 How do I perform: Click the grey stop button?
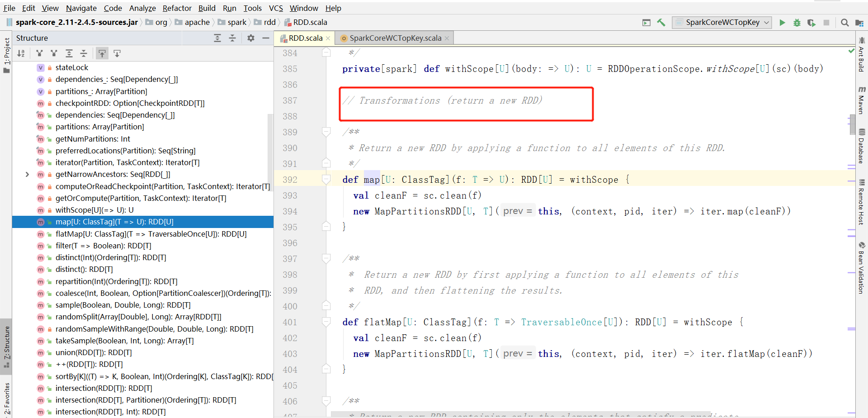coord(826,23)
